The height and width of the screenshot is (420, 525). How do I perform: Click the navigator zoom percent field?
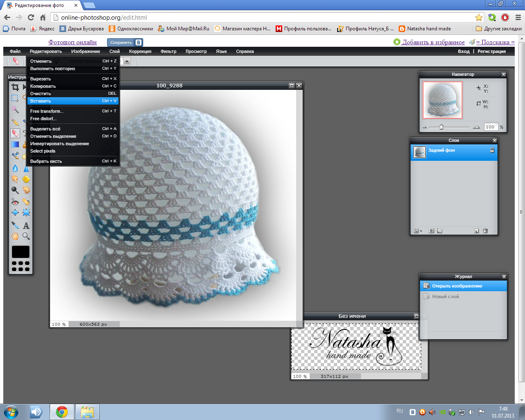[491, 127]
